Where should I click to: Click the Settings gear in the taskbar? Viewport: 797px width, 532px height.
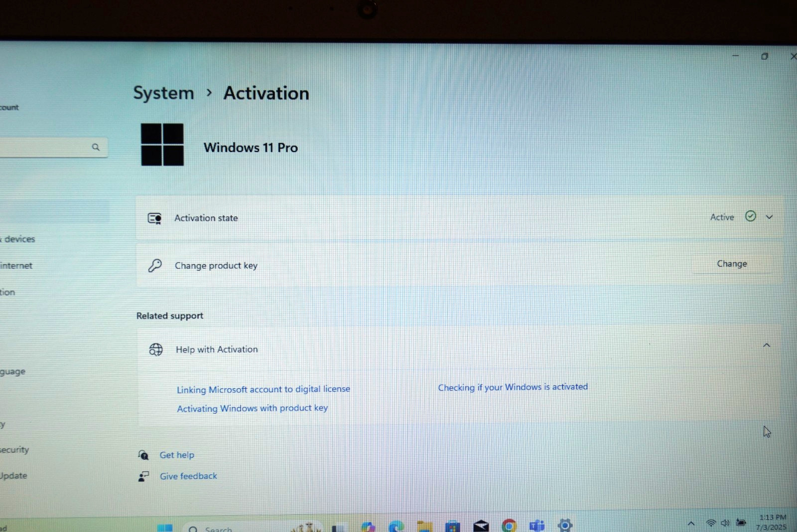[x=565, y=525]
